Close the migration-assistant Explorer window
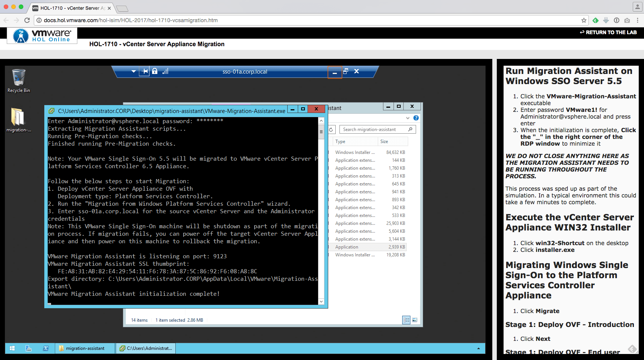 [x=412, y=106]
